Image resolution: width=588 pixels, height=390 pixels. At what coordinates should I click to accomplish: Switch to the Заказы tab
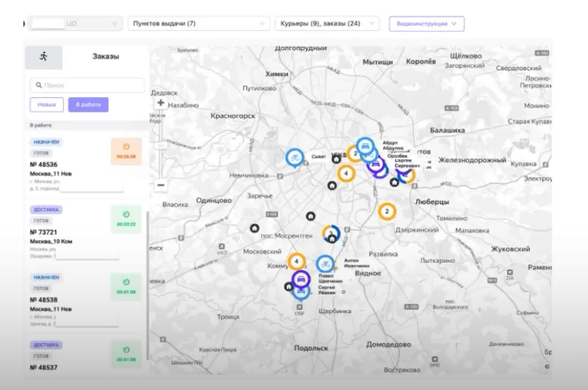click(x=105, y=57)
